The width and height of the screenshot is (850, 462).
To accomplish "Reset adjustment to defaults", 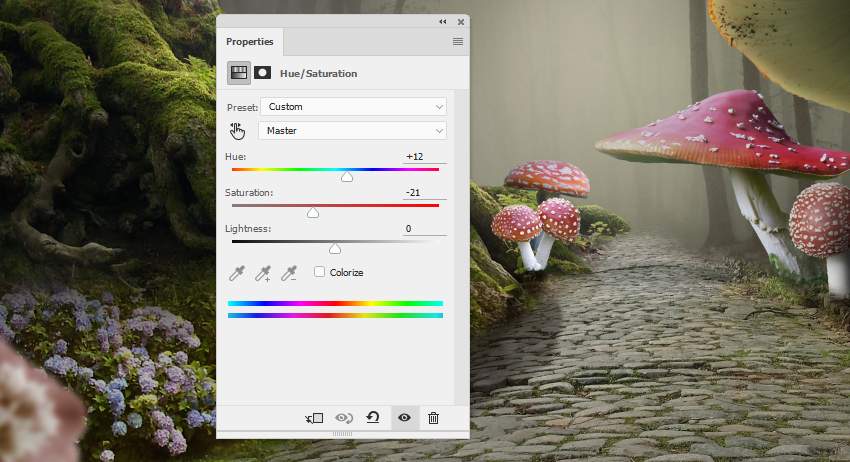I will click(x=373, y=418).
